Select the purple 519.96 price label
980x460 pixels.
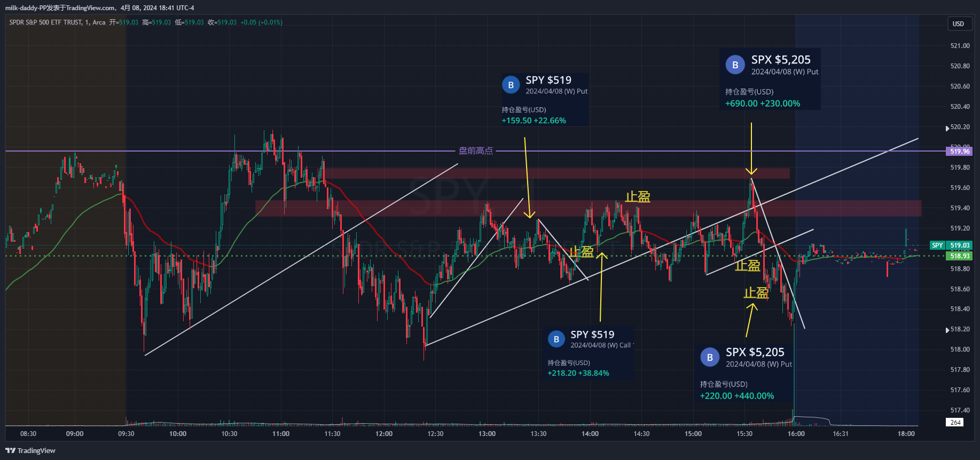click(959, 152)
